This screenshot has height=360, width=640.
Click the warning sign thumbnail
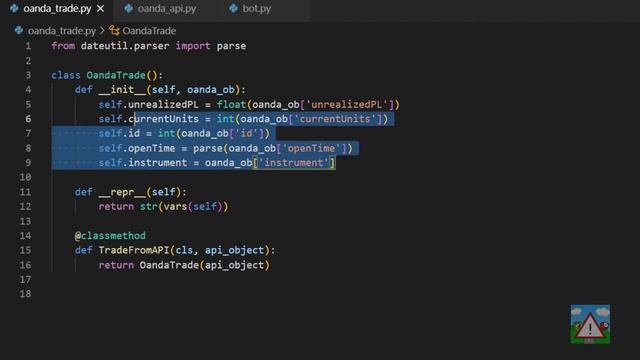[x=590, y=324]
